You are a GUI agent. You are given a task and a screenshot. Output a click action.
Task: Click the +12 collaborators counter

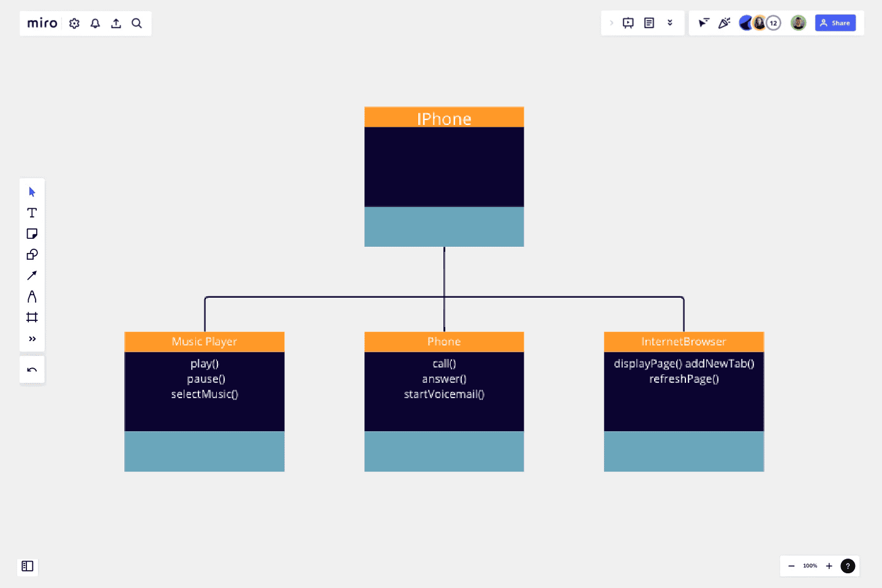click(774, 23)
